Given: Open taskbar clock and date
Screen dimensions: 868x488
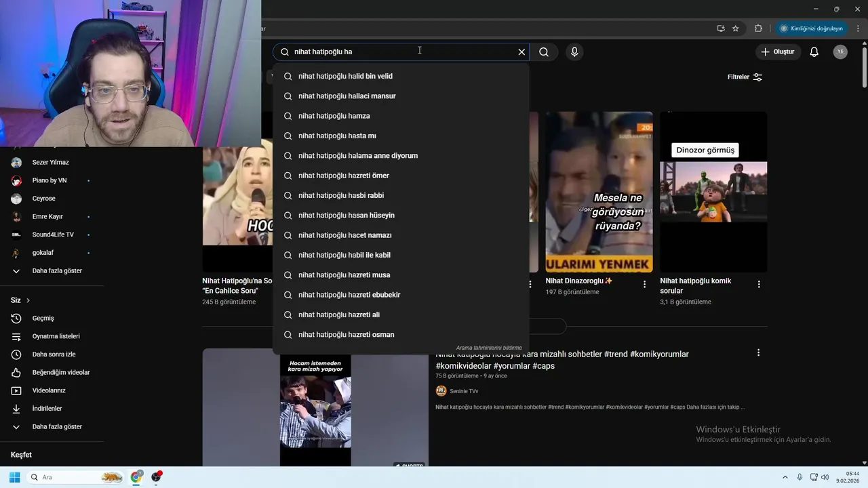Looking at the screenshot, I should pos(848,477).
